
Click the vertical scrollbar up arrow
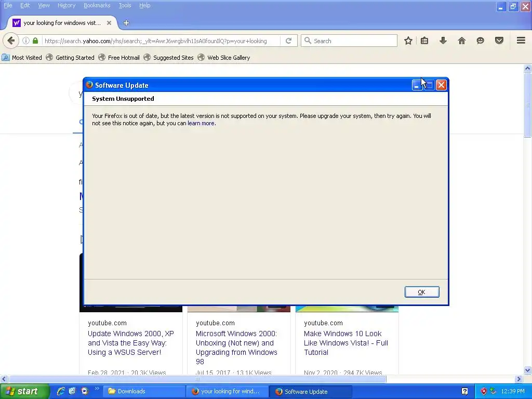527,68
